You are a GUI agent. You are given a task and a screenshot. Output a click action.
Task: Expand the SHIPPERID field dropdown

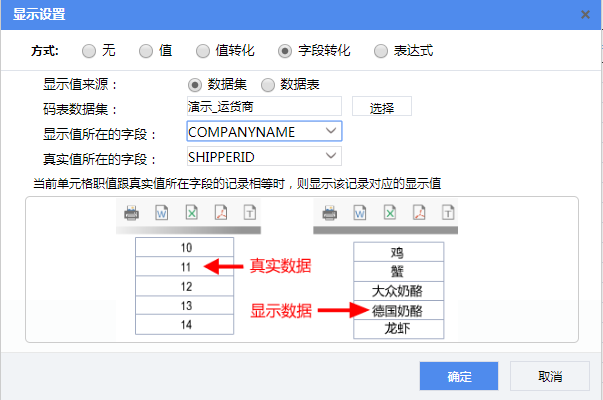coord(330,156)
